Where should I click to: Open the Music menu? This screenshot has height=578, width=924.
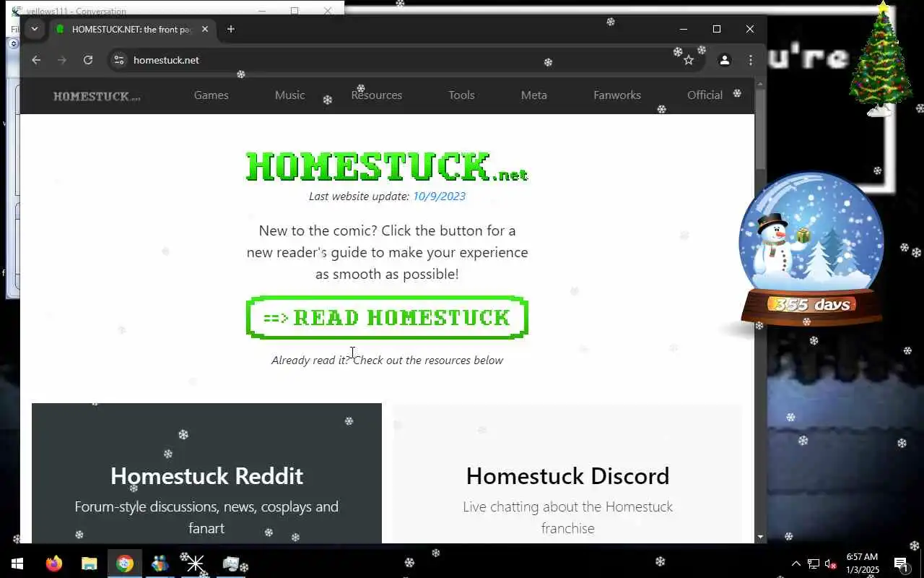(x=289, y=95)
